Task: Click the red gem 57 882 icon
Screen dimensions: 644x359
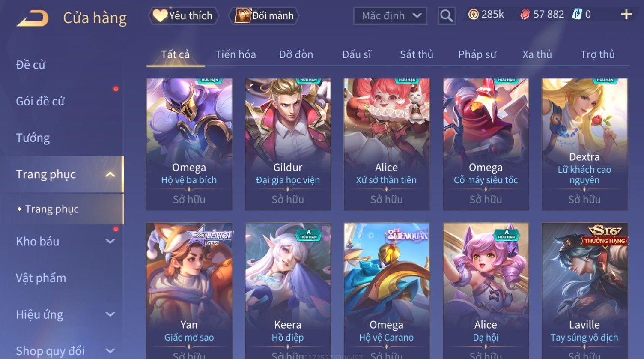Action: [x=525, y=15]
